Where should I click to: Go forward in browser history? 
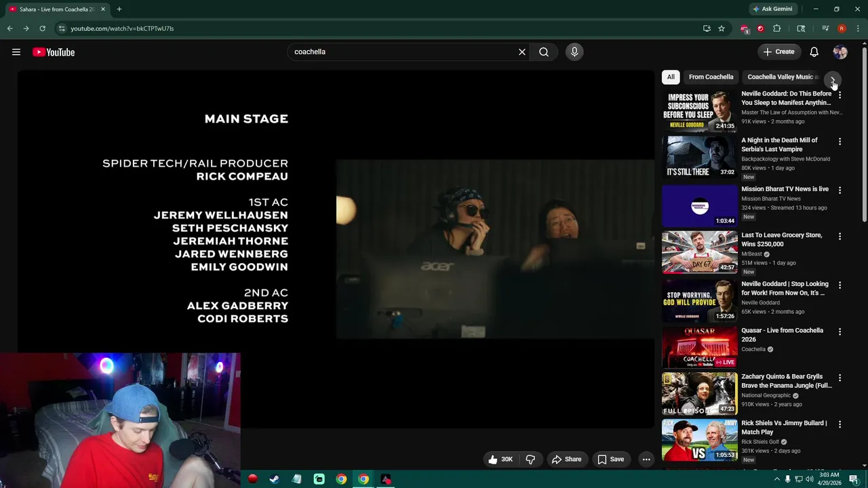pos(26,28)
